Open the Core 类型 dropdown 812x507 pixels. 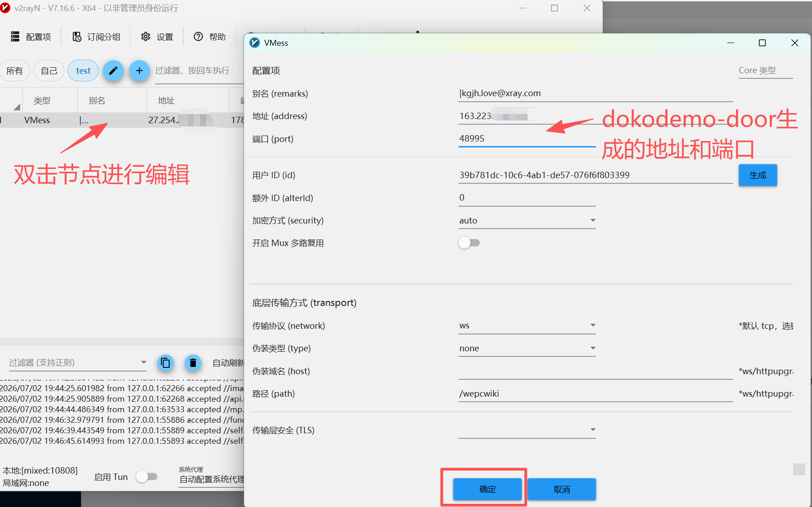(x=765, y=71)
